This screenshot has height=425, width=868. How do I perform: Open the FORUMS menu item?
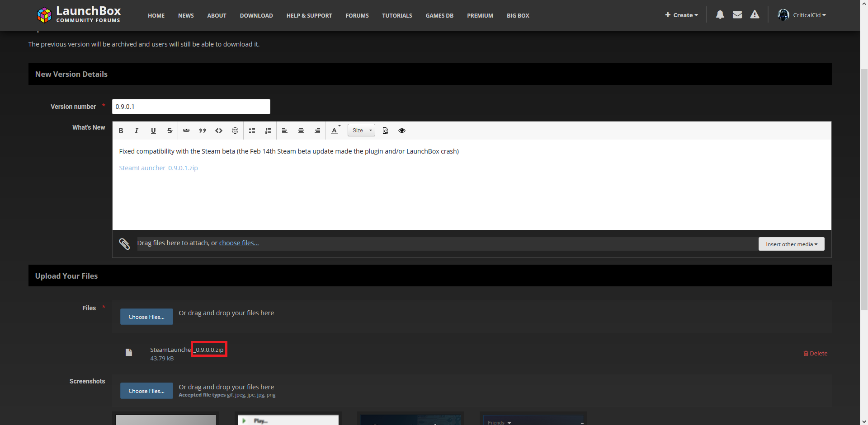tap(357, 15)
